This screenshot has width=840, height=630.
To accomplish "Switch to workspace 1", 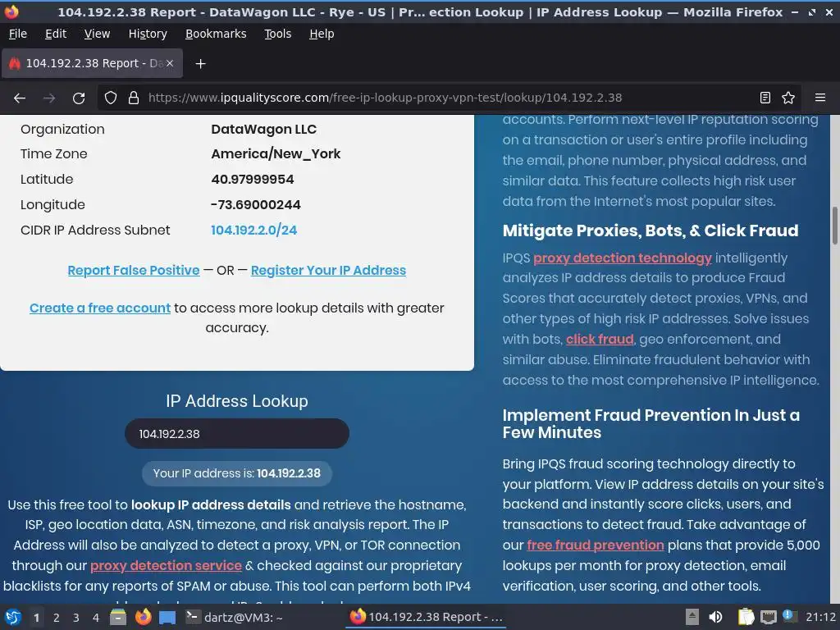I will 36,618.
